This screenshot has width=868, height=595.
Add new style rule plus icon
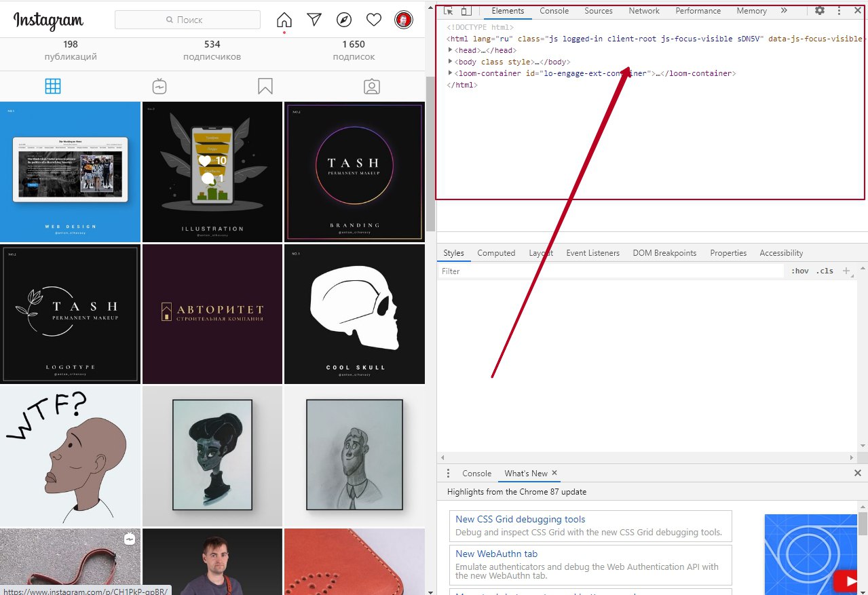click(x=846, y=271)
